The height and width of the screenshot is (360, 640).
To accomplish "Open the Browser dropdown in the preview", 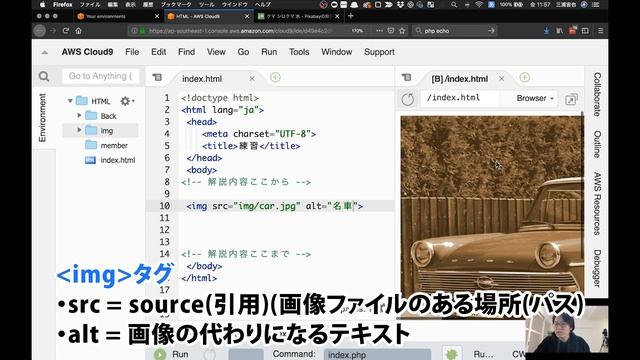I will point(535,98).
